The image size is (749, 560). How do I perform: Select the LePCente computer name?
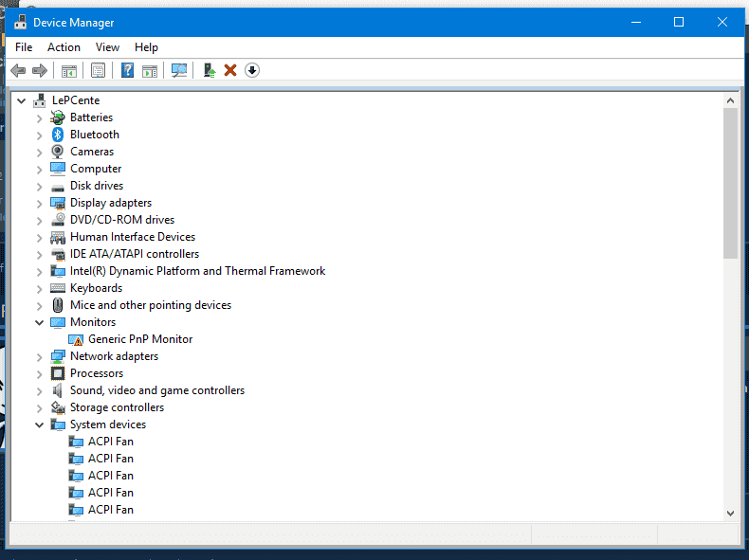(x=76, y=100)
